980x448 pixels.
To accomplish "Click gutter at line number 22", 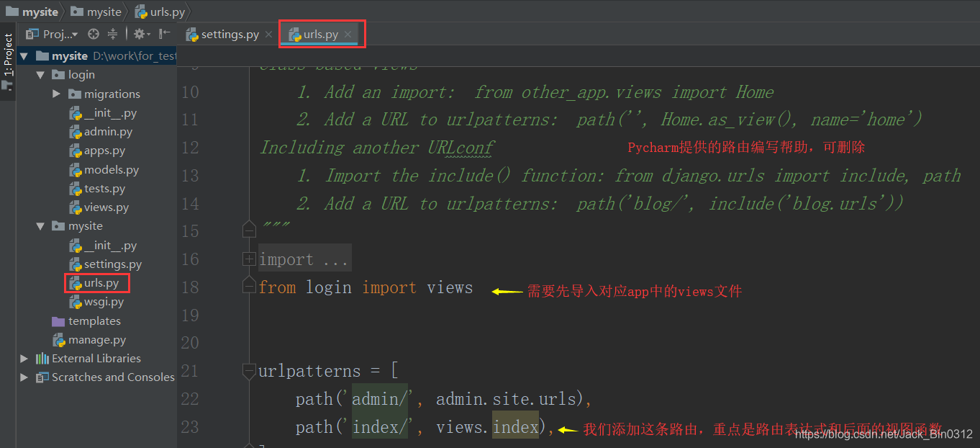I will [190, 399].
